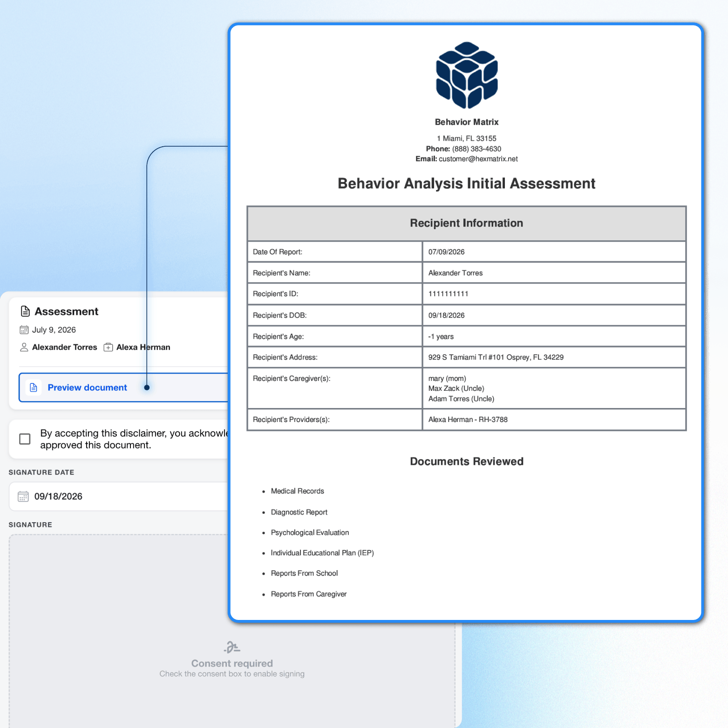Viewport: 728px width, 728px height.
Task: Click the address 1 Miami, FL 33155
Action: pyautogui.click(x=467, y=138)
